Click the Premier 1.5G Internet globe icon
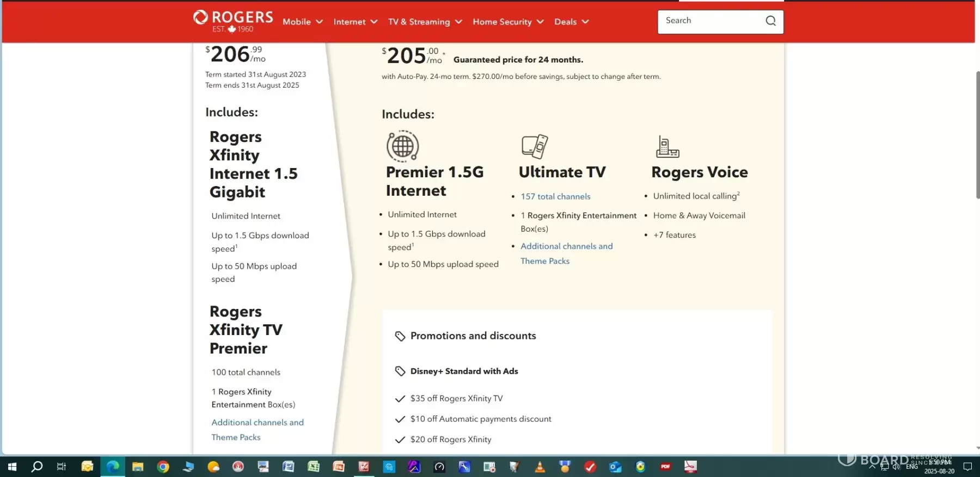The width and height of the screenshot is (980, 477). click(x=402, y=146)
